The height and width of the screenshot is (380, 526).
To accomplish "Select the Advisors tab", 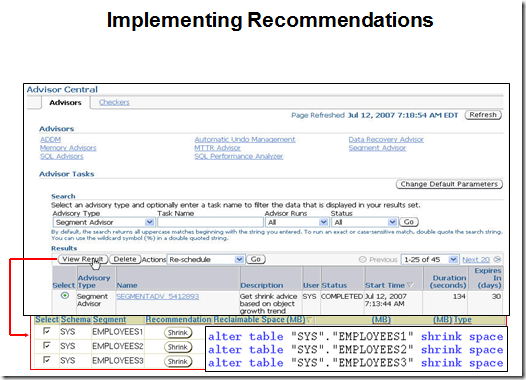I will click(65, 103).
